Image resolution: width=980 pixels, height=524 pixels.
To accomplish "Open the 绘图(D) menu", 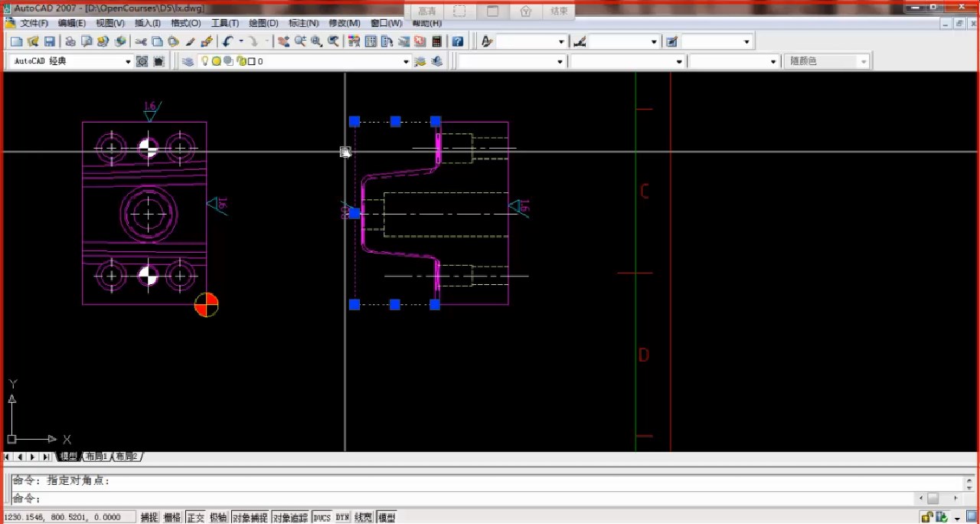I will coord(263,23).
